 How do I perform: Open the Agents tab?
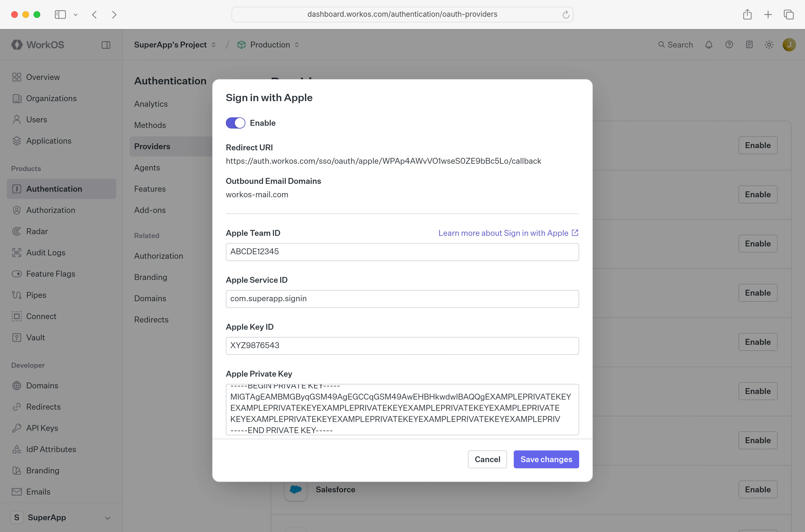pos(147,168)
